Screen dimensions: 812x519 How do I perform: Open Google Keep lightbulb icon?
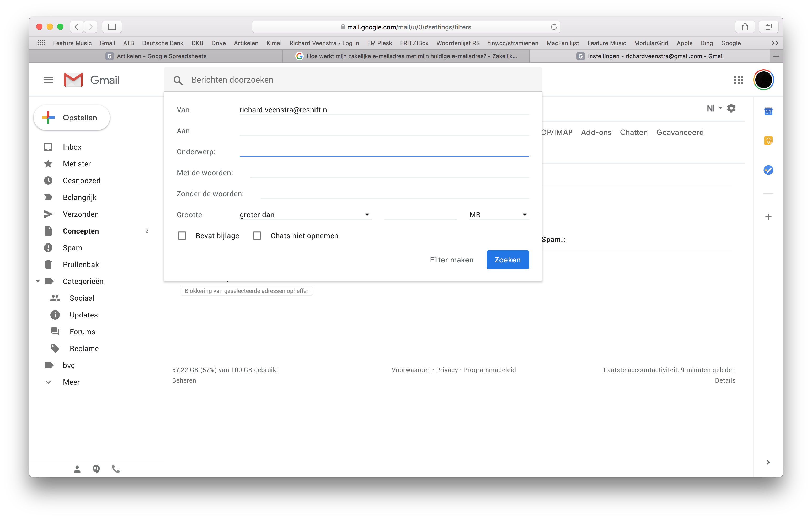click(768, 140)
